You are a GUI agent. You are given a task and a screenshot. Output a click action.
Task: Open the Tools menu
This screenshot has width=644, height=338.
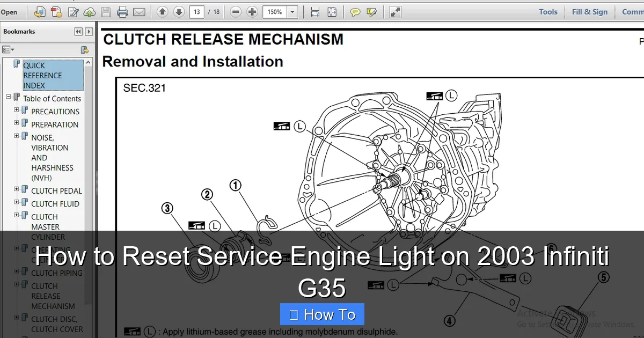[x=548, y=11]
